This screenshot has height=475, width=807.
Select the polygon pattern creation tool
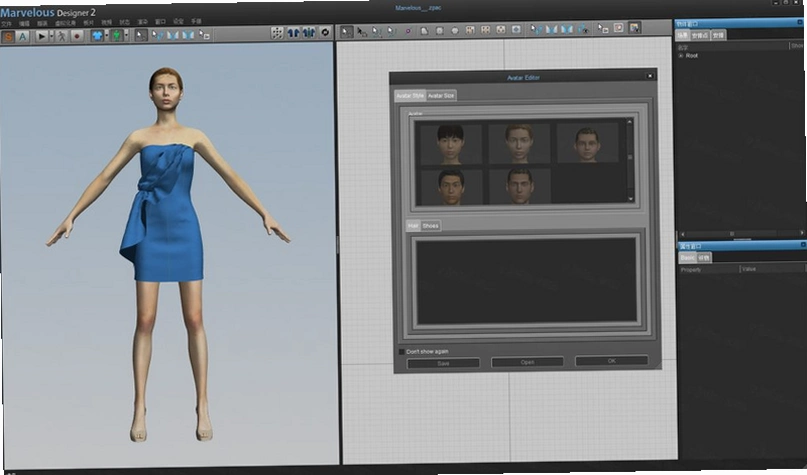tap(424, 31)
